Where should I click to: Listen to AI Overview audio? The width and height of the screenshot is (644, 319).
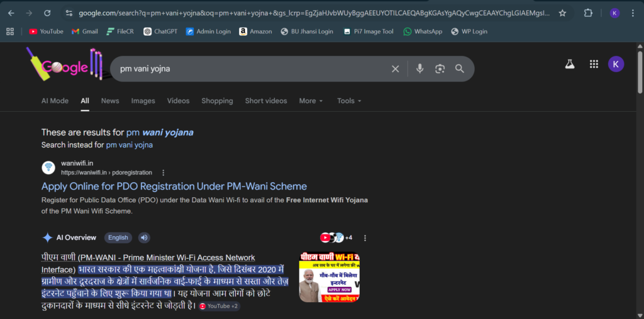point(144,237)
